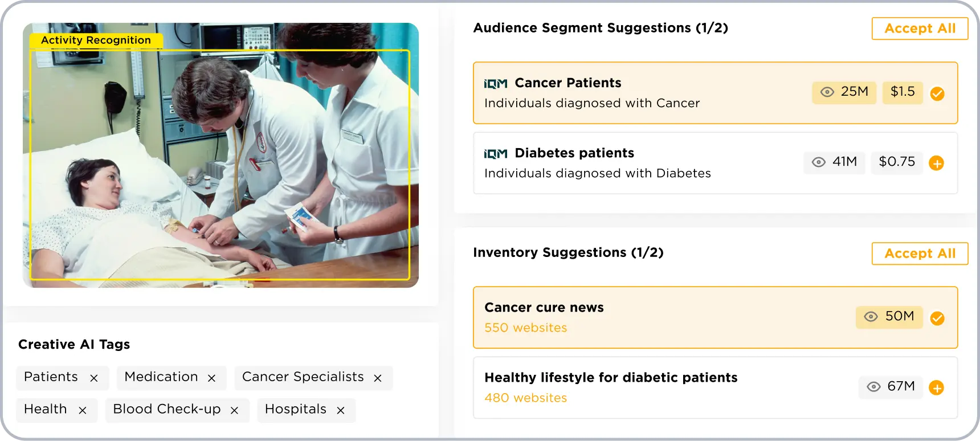The image size is (980, 441).
Task: Click the 50M views eye icon
Action: (871, 317)
